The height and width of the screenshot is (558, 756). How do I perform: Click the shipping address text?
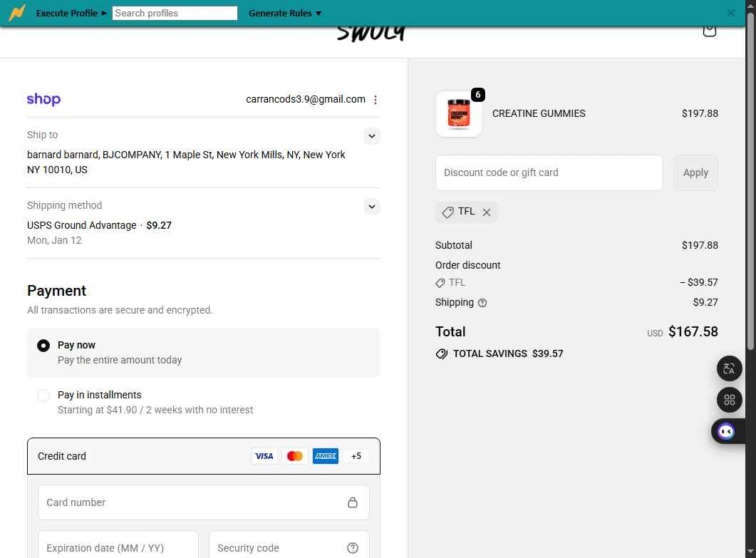click(x=186, y=162)
